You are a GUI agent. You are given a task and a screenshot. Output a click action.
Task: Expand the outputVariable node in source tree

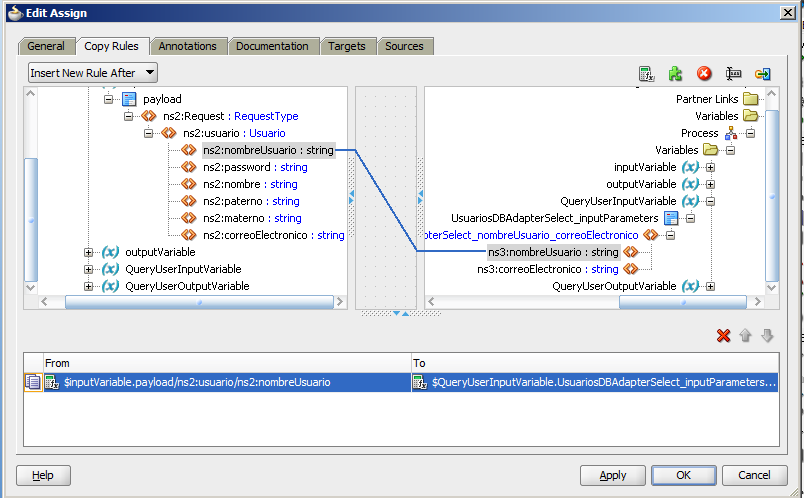pos(89,252)
